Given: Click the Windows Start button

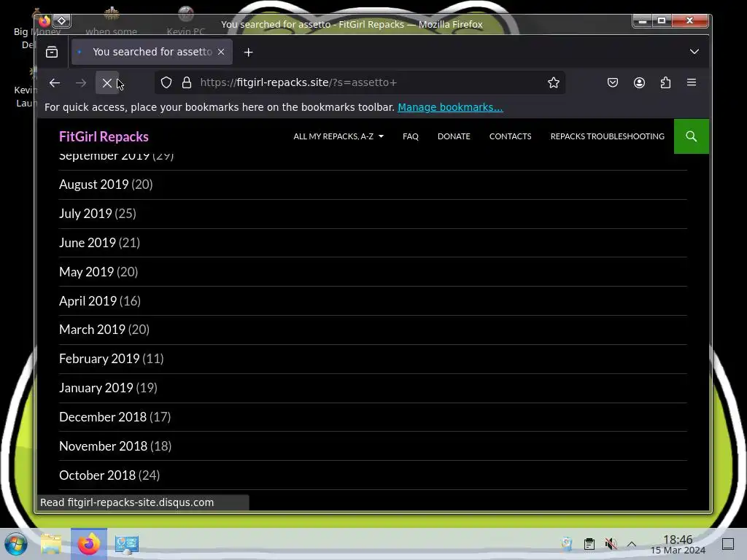Looking at the screenshot, I should 16,544.
